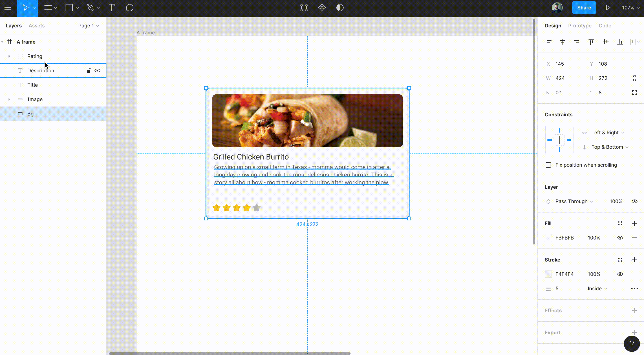Toggle visibility of Description layer
This screenshot has width=644, height=355.
(x=97, y=71)
